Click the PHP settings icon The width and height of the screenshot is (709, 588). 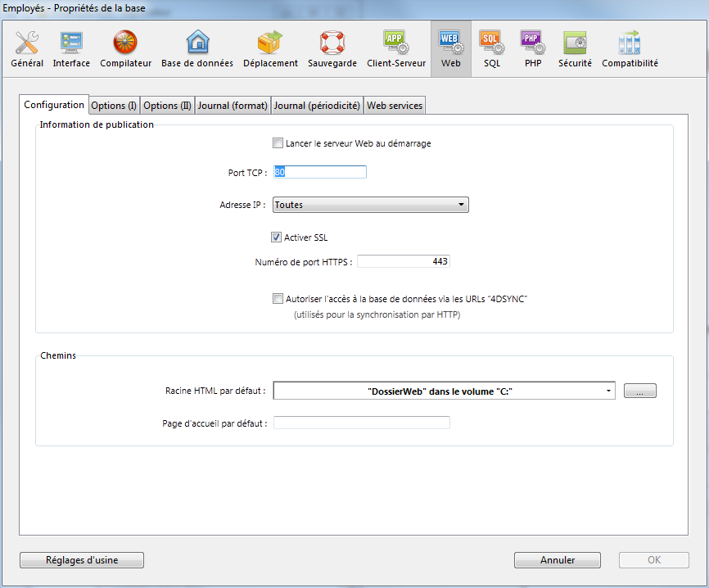[533, 49]
